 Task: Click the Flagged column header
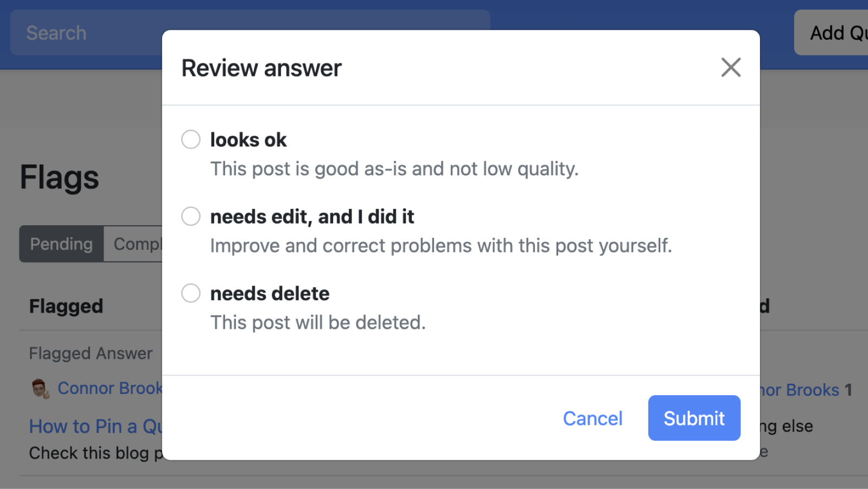pos(66,306)
